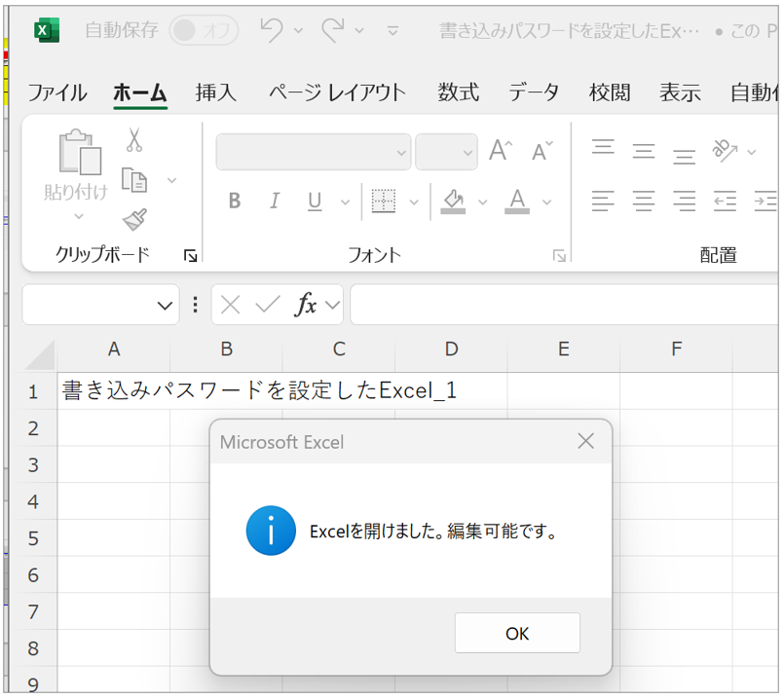
Task: Click the Font Color A icon
Action: pos(517,202)
